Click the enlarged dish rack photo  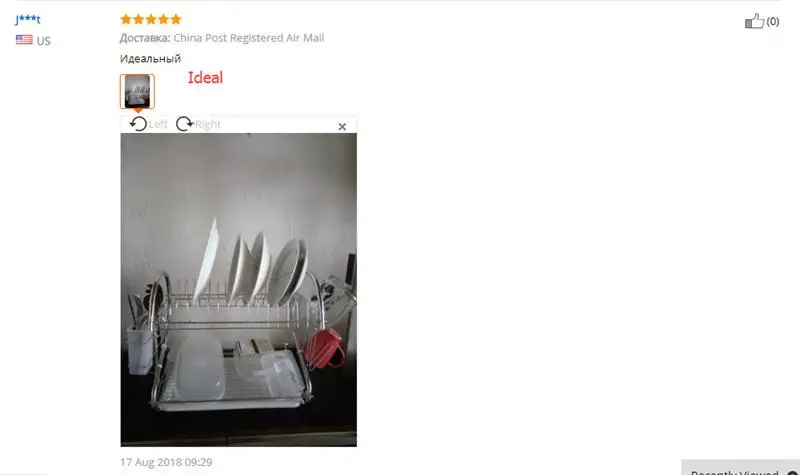239,290
